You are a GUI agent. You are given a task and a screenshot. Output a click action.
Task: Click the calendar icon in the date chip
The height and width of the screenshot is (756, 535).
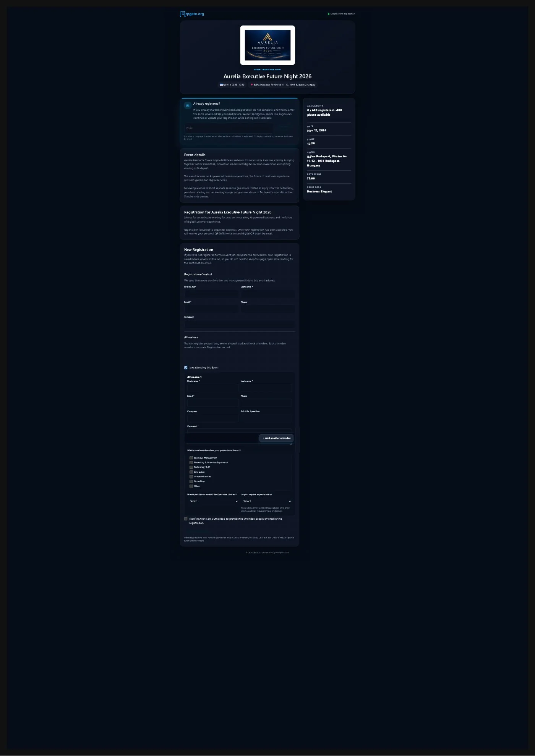coord(221,85)
